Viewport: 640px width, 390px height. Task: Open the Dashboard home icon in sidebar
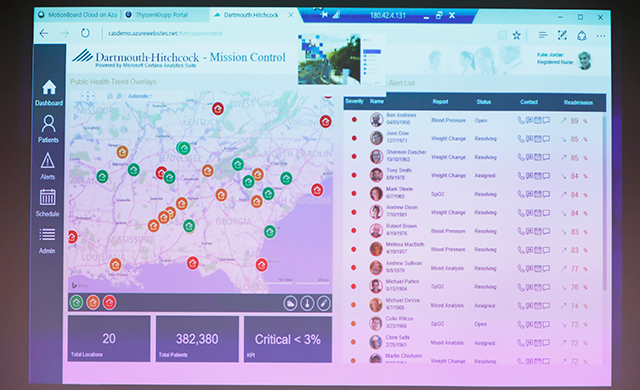click(49, 92)
